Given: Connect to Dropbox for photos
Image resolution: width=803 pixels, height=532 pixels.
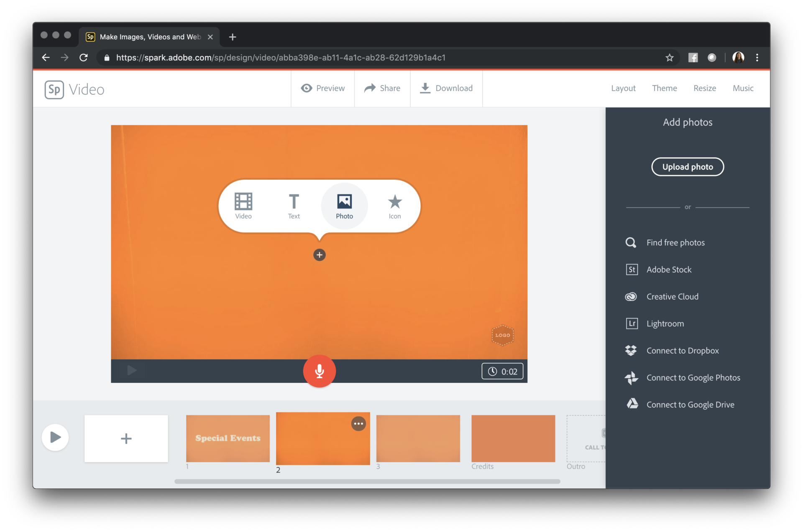Looking at the screenshot, I should point(682,351).
